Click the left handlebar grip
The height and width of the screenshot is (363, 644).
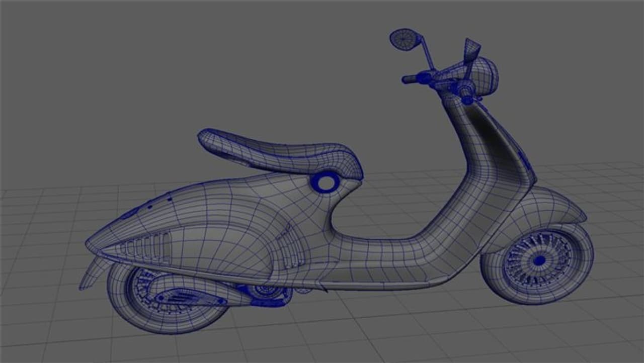click(409, 79)
